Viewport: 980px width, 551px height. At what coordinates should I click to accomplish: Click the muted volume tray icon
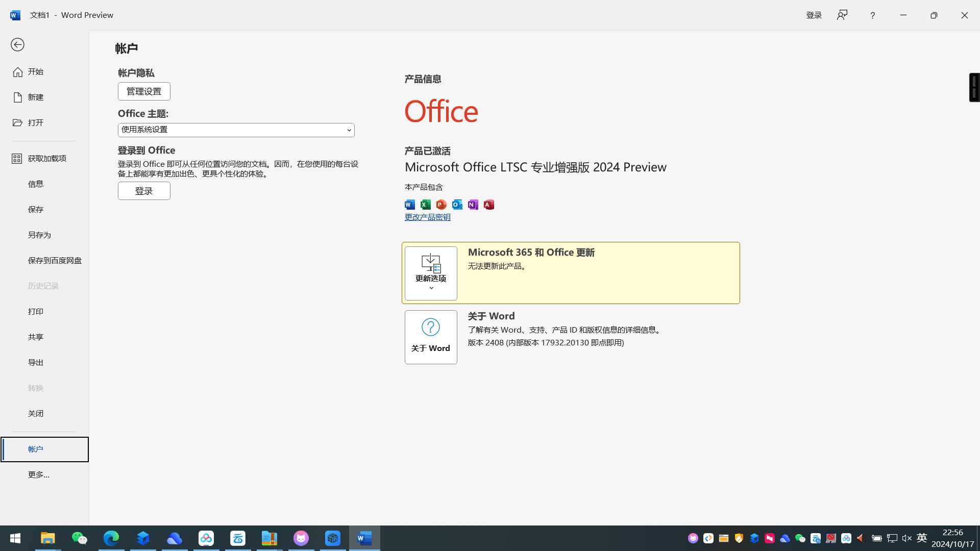[907, 538]
